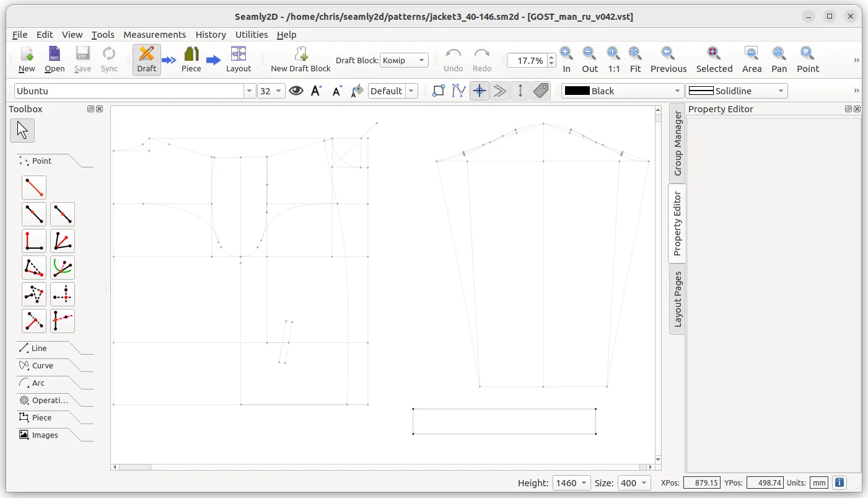The height and width of the screenshot is (498, 868).
Task: Open the Ubuntu font family dropdown
Action: (250, 91)
